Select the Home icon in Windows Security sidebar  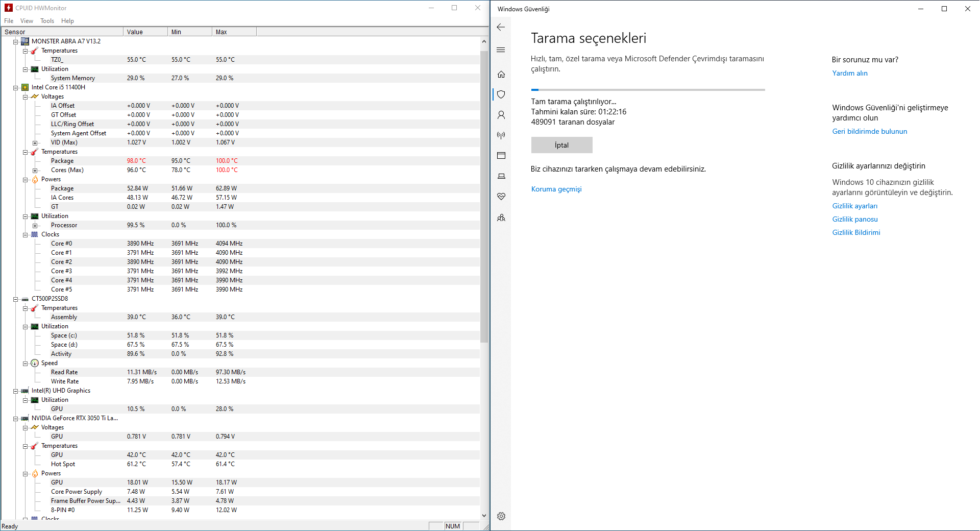(501, 74)
